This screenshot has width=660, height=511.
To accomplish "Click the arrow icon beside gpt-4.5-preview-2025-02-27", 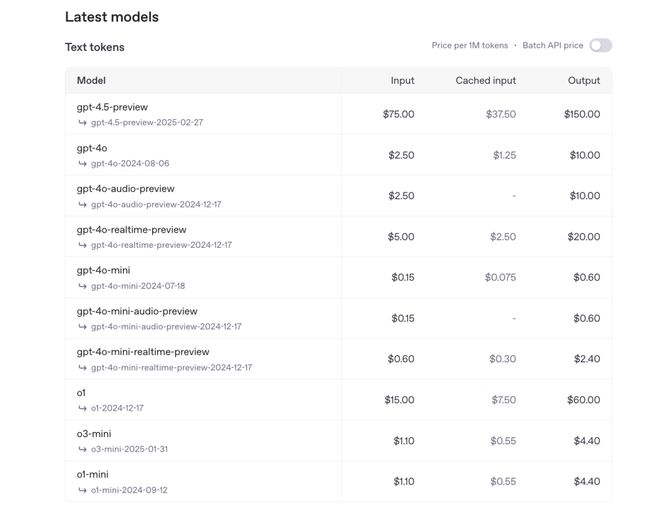I will pos(82,123).
